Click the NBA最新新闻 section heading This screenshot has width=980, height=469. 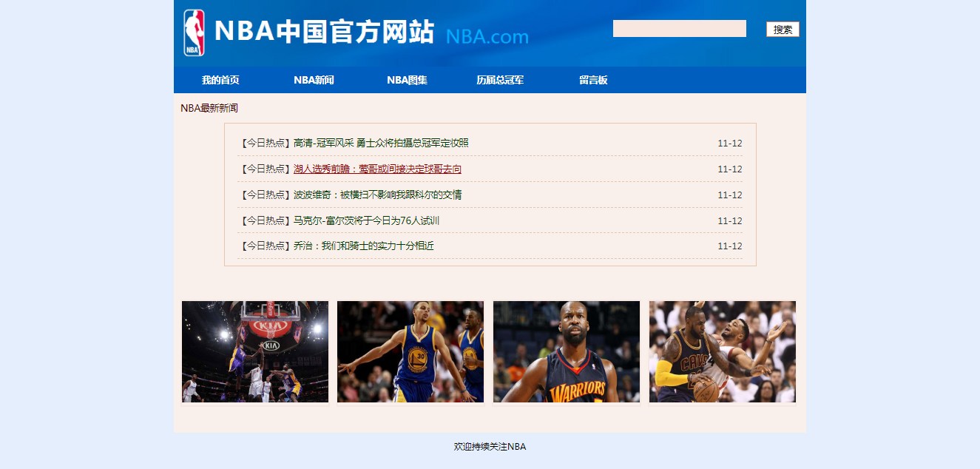[x=209, y=108]
